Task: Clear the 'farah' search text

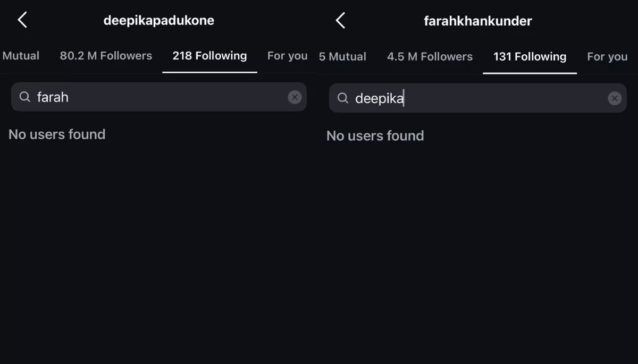Action: click(x=295, y=97)
